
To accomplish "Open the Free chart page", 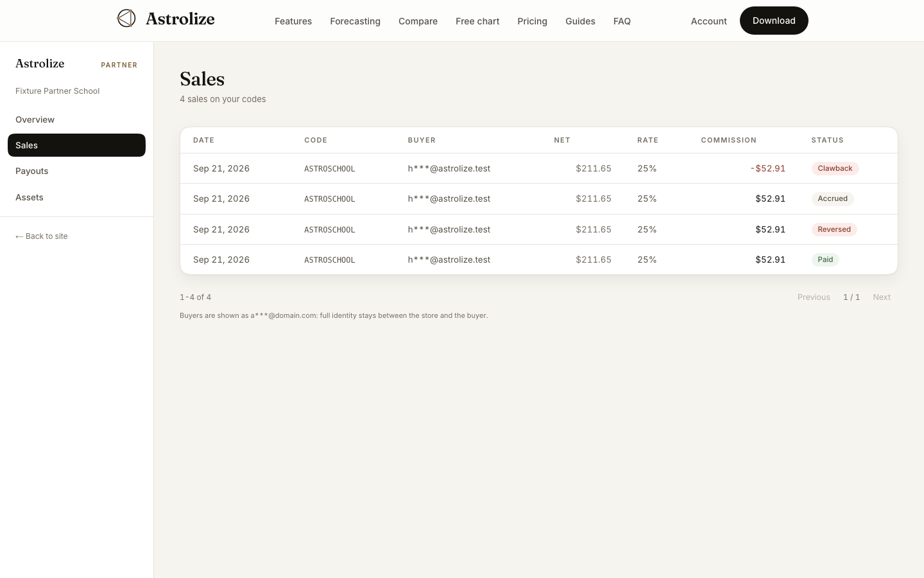I will click(477, 21).
